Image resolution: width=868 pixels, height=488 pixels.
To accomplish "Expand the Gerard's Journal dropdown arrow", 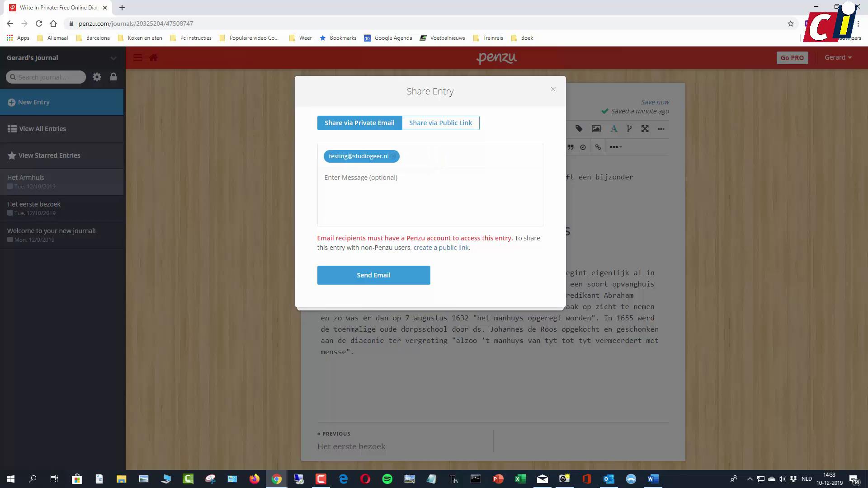I will [x=113, y=58].
